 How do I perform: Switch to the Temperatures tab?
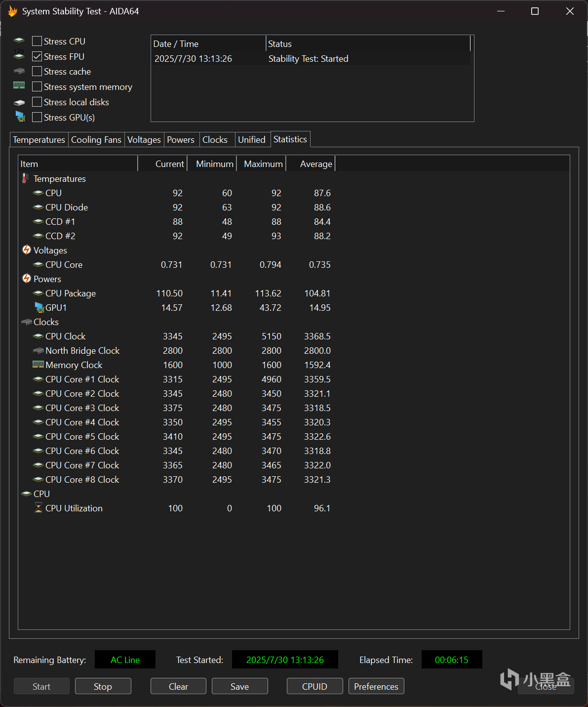click(39, 140)
